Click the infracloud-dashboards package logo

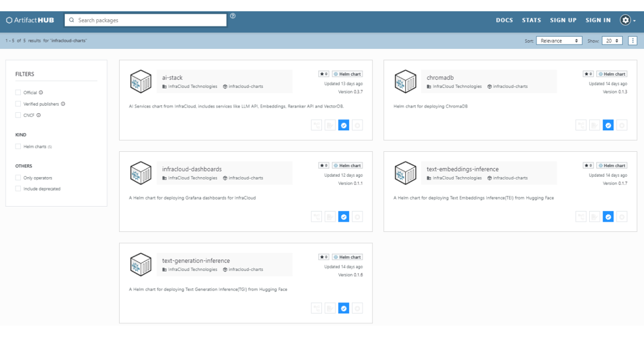[x=141, y=173]
